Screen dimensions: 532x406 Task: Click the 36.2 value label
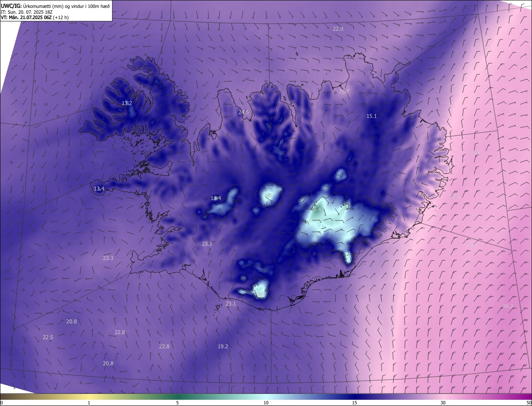click(508, 306)
